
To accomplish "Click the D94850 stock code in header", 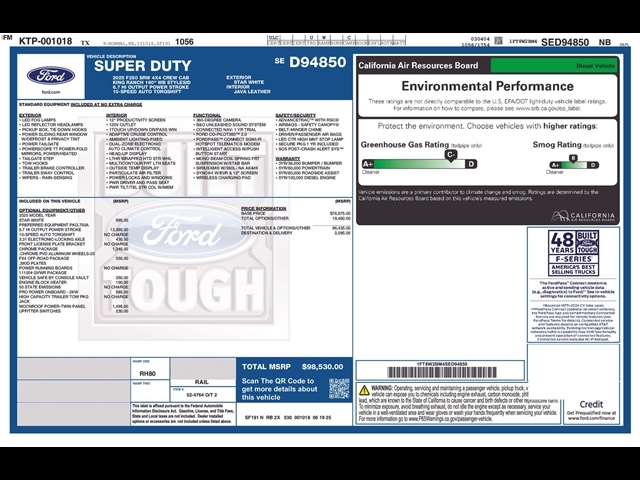I will coord(318,62).
